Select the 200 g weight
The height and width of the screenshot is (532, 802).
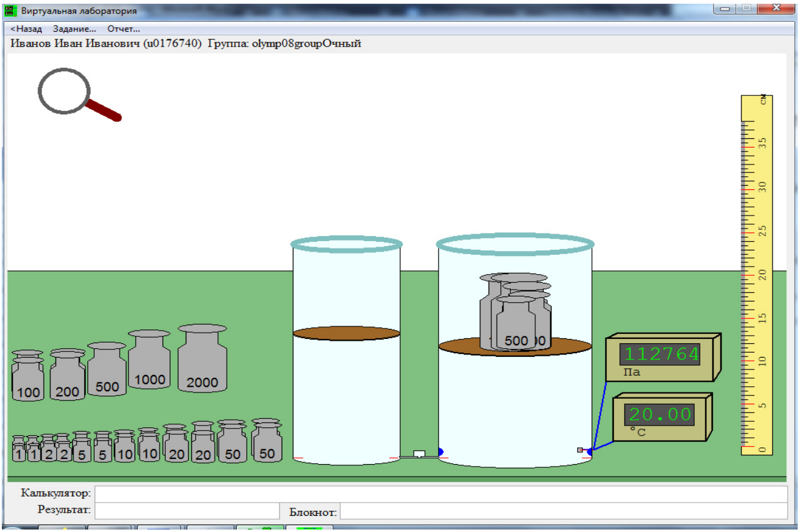point(67,374)
